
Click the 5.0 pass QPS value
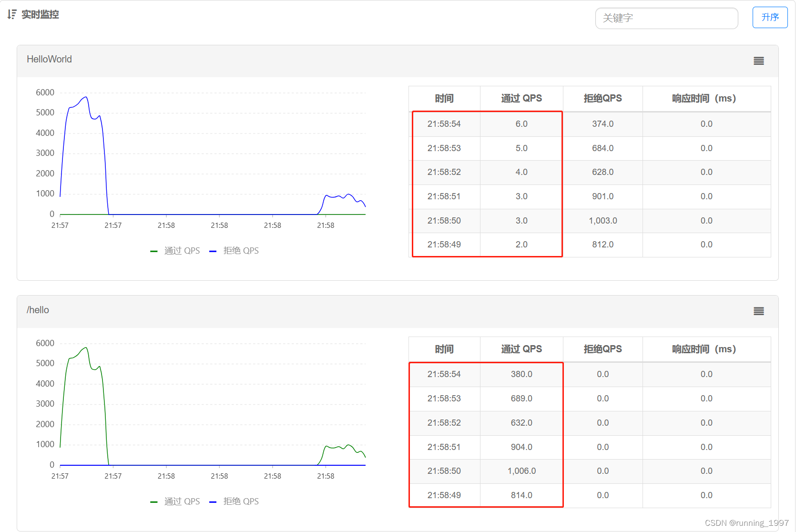coord(521,148)
